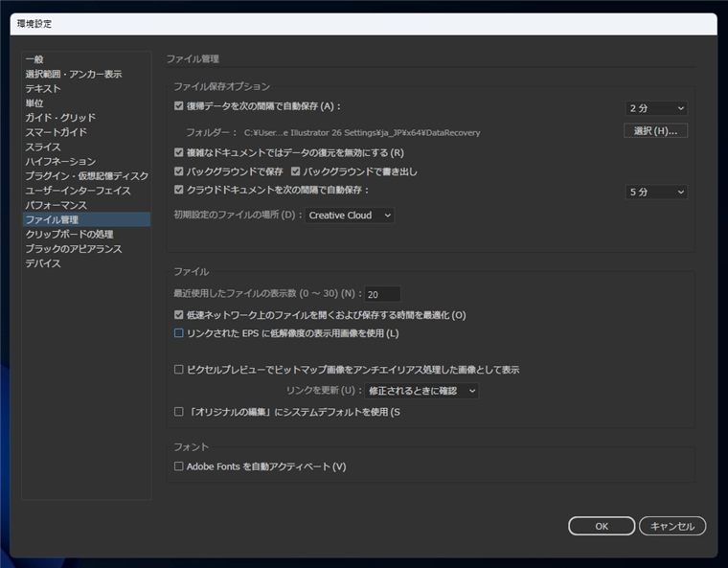Click the DataRecovery folder path text
The width and height of the screenshot is (728, 568).
coord(362,133)
